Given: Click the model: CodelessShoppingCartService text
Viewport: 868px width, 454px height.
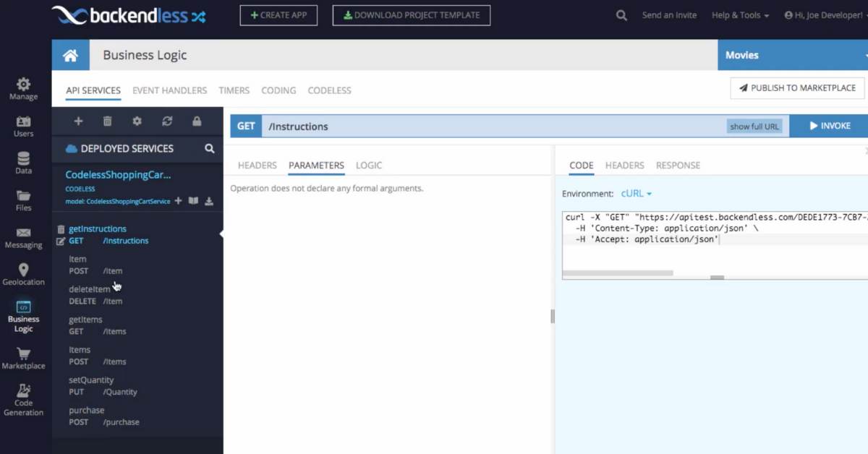Looking at the screenshot, I should pos(118,202).
